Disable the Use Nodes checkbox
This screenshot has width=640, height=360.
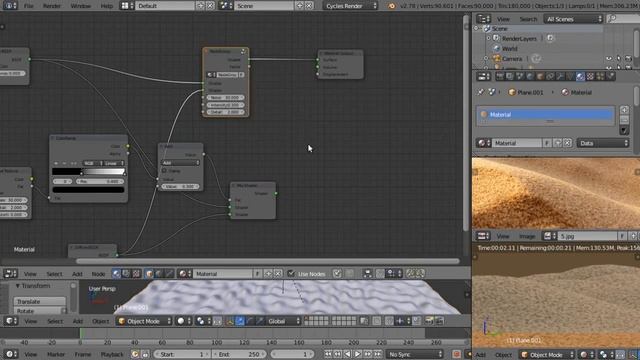click(291, 273)
